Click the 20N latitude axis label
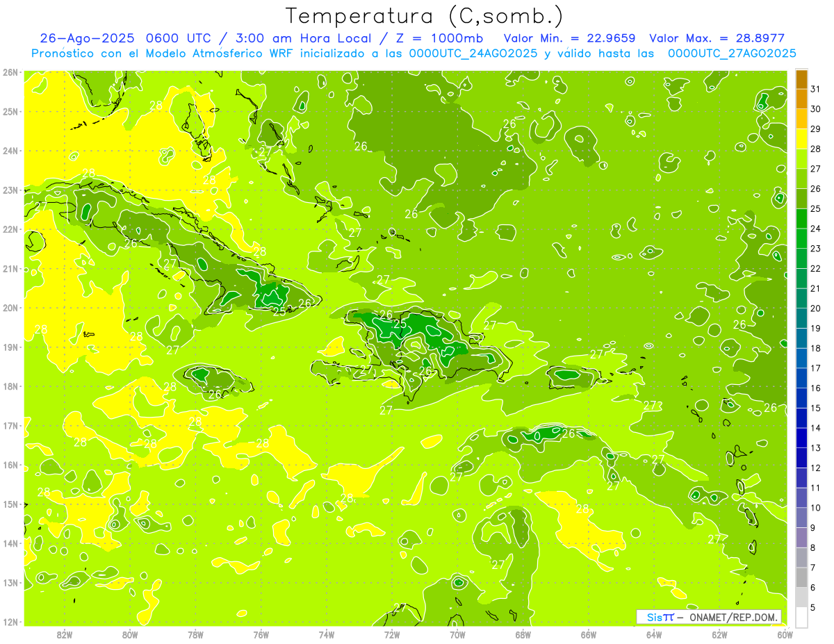 coord(10,308)
